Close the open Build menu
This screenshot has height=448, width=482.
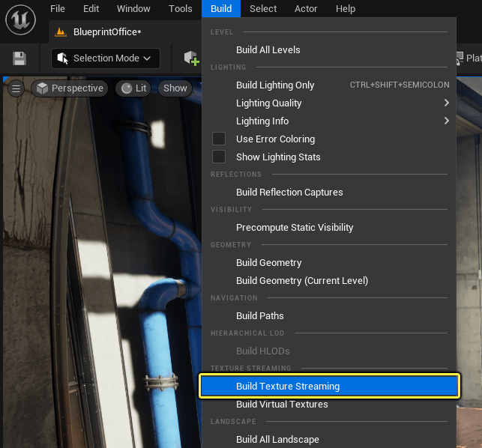point(221,8)
